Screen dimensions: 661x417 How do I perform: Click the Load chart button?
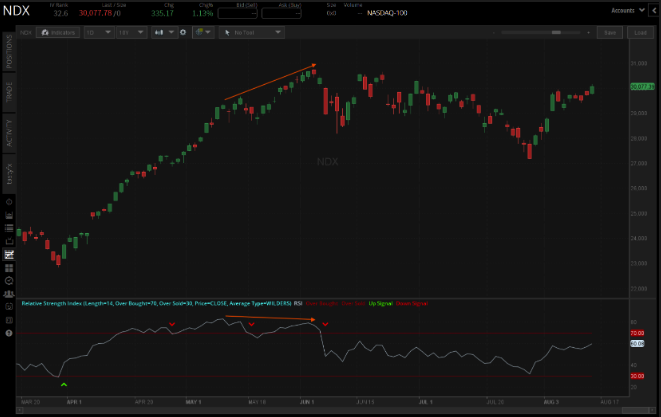pos(640,32)
